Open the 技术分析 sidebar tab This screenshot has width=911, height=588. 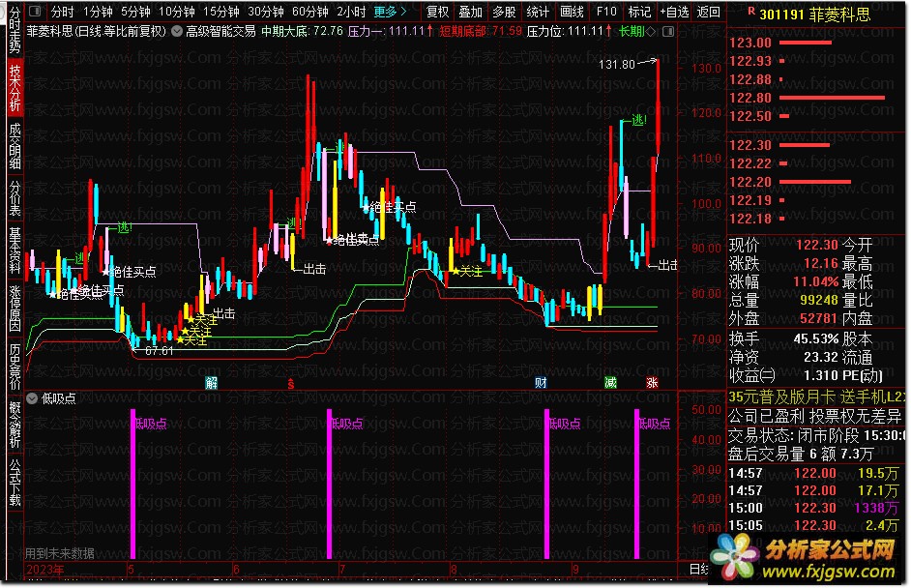(15, 87)
